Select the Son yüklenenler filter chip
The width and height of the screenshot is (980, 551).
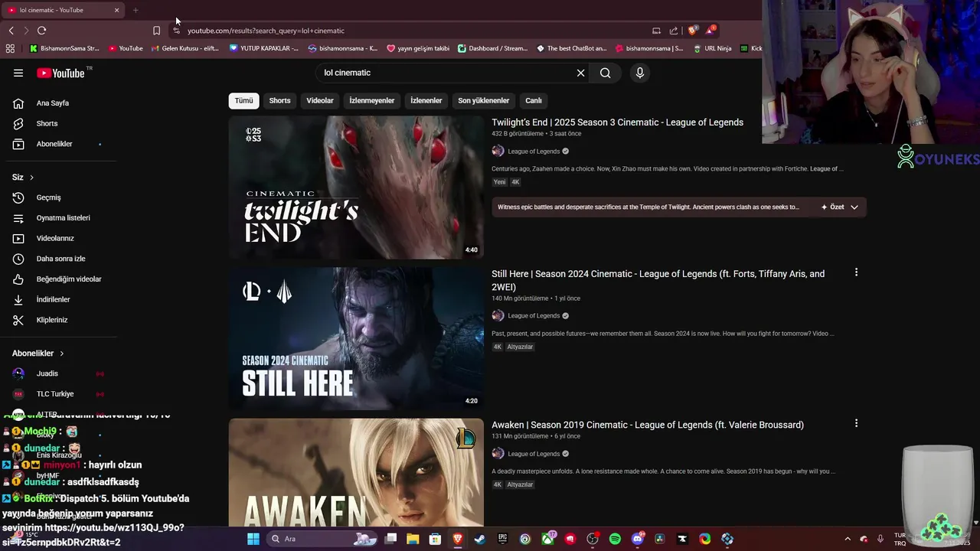[x=484, y=100]
